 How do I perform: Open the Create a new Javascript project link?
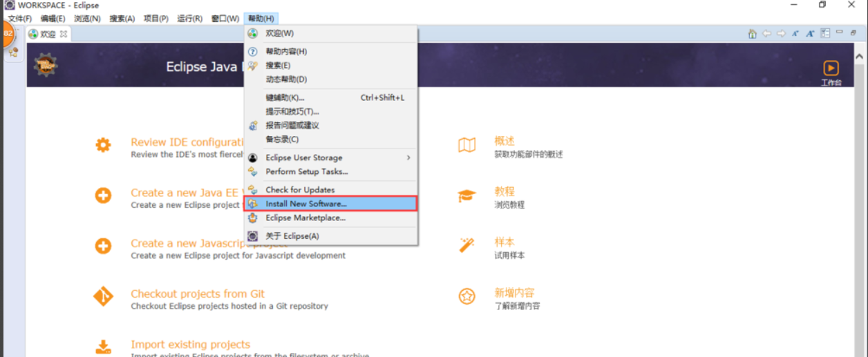[209, 243]
